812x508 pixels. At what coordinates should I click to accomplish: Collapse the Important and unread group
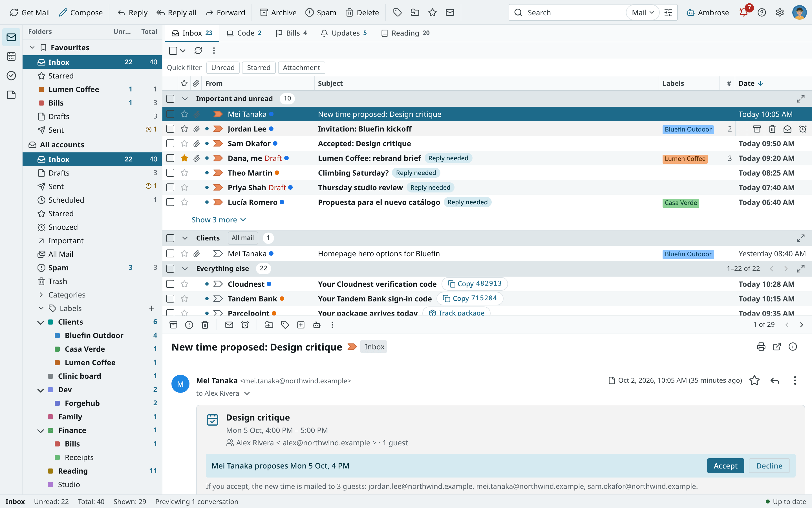(x=185, y=99)
